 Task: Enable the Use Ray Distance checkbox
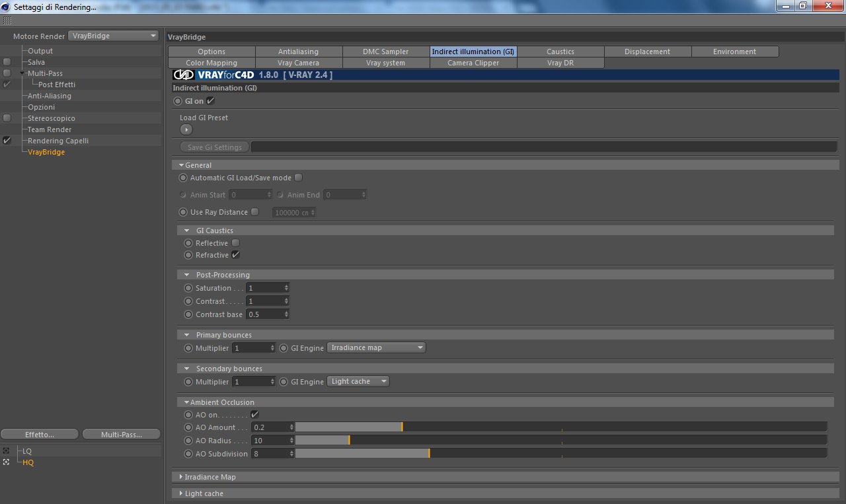255,212
